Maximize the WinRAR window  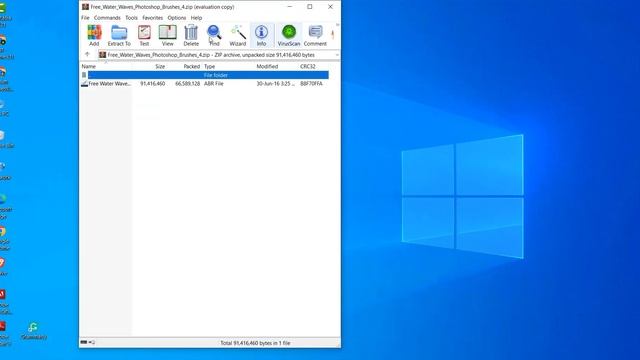click(x=310, y=7)
